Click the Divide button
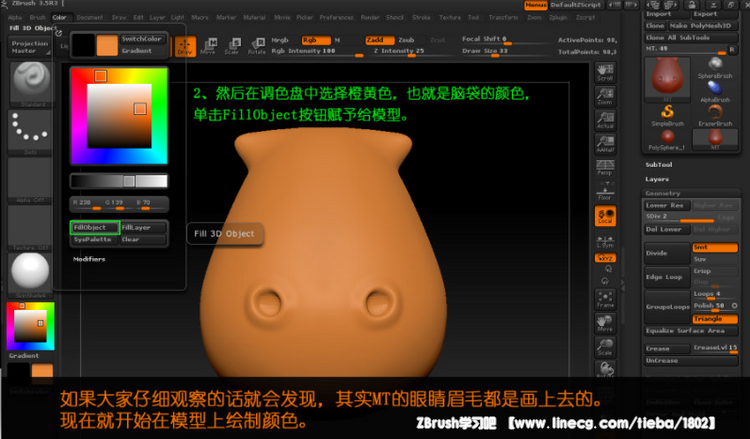This screenshot has width=750, height=439. [667, 253]
